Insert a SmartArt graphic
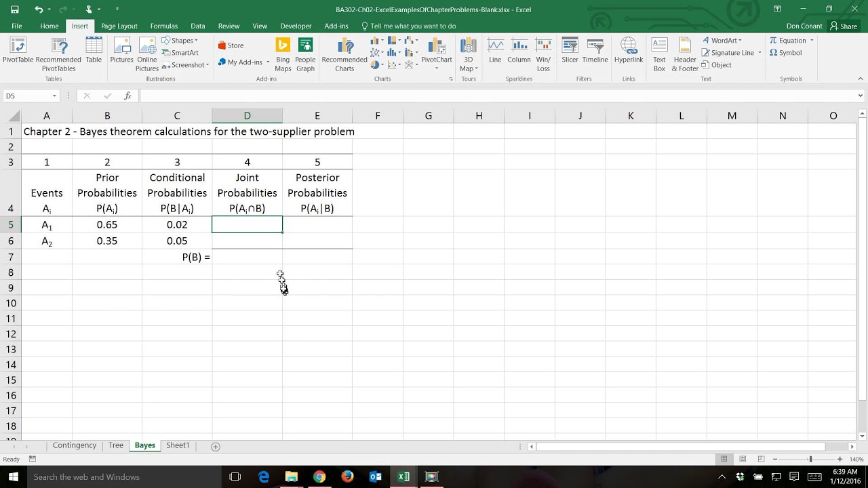Viewport: 868px width, 488px height. click(x=180, y=53)
